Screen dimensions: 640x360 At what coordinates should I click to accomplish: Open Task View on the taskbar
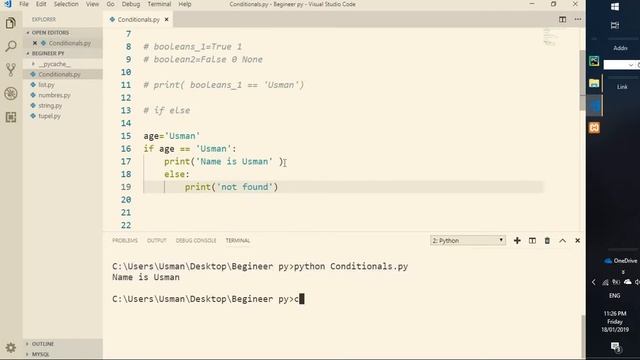(615, 25)
